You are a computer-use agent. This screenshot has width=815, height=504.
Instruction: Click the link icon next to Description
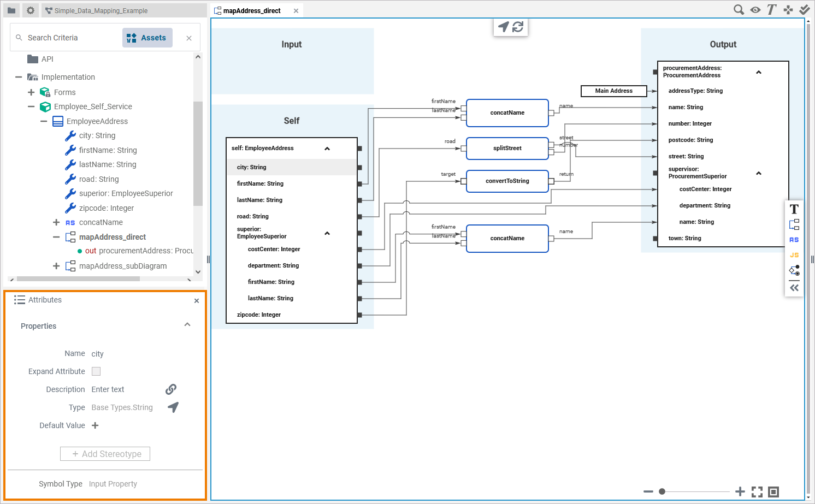[170, 389]
